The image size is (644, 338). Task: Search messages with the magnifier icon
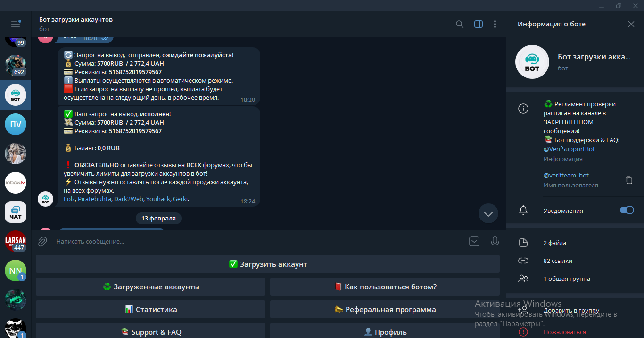tap(460, 24)
